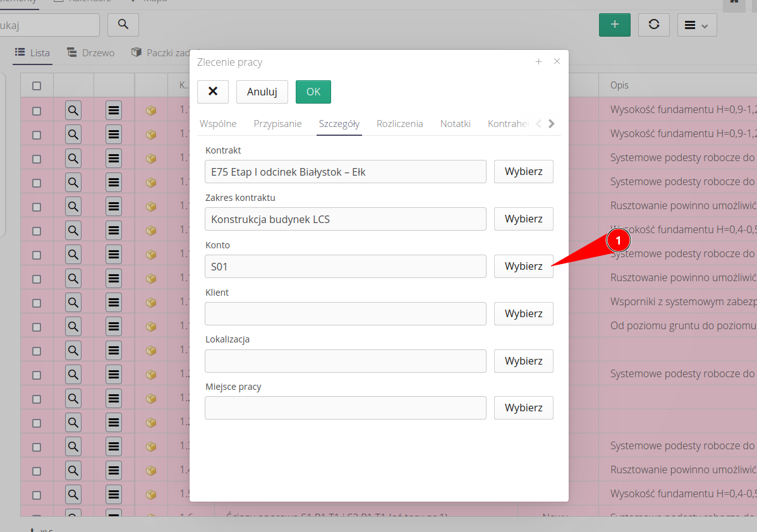The height and width of the screenshot is (532, 757).
Task: Switch to the Rozliczenia tab
Action: pyautogui.click(x=399, y=123)
